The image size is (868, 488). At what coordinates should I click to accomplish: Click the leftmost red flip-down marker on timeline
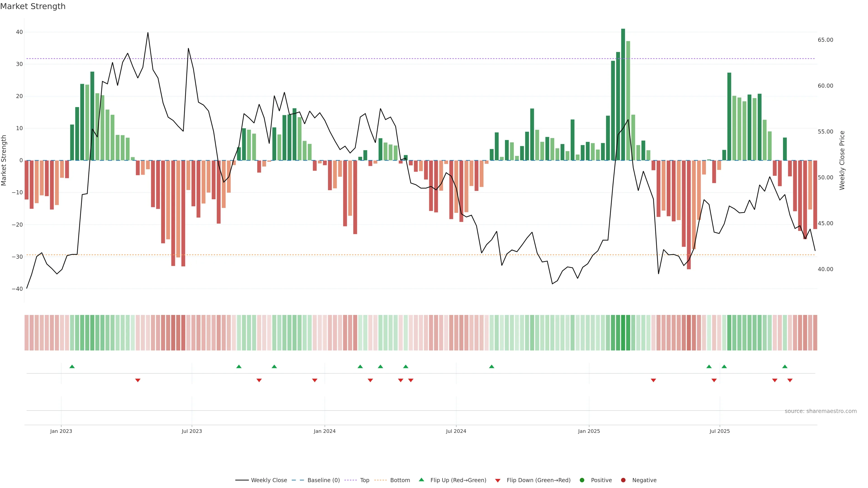pos(137,380)
